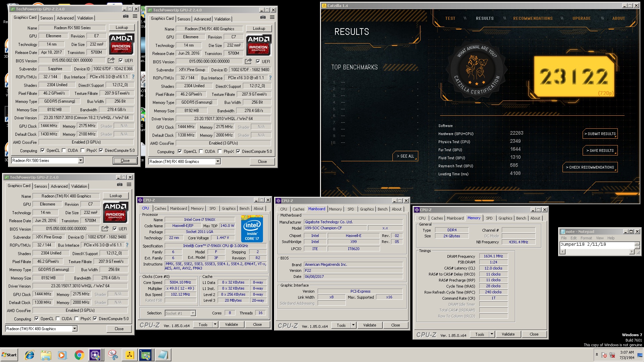
Task: Open Format menu in Notepad
Action: click(x=586, y=238)
